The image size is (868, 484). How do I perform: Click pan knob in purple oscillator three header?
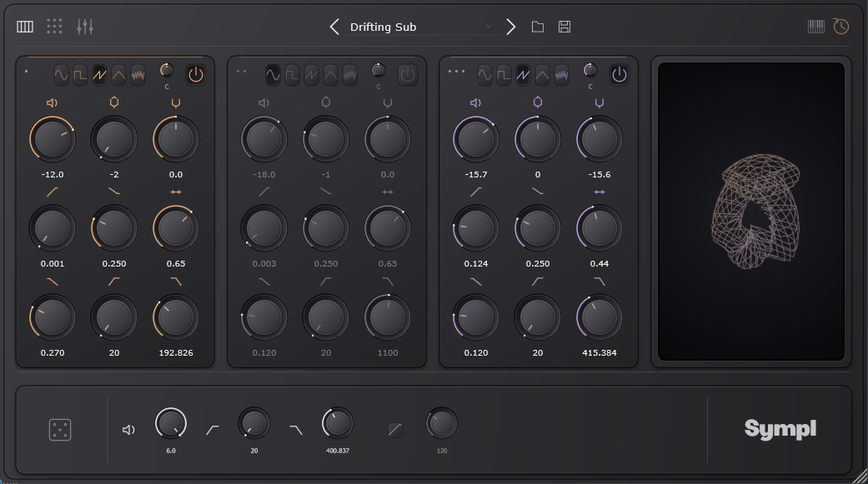click(590, 70)
